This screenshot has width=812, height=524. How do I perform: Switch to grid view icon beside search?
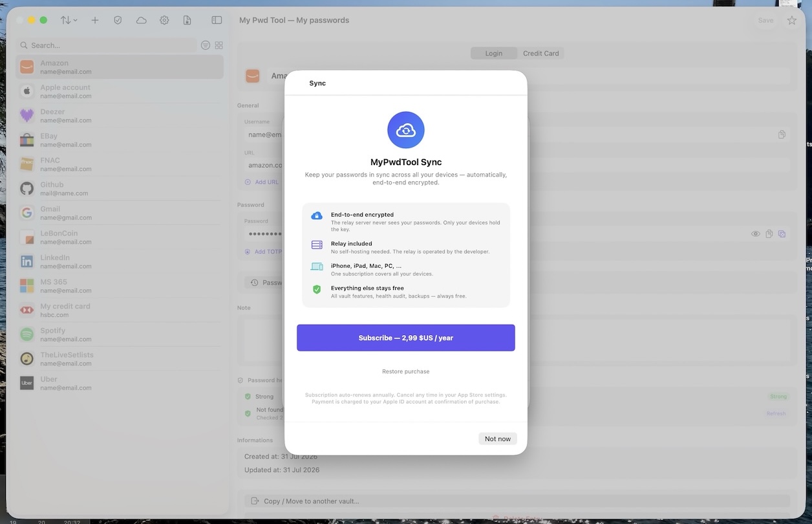pos(219,45)
